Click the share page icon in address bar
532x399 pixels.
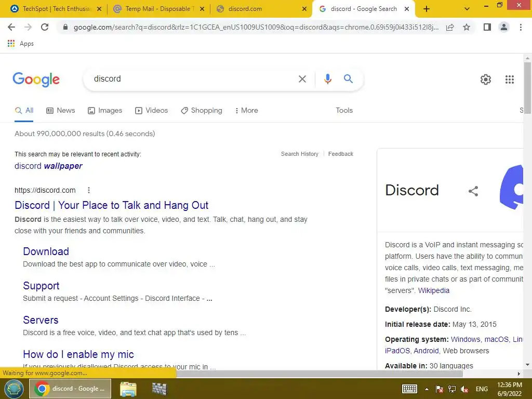tap(450, 27)
